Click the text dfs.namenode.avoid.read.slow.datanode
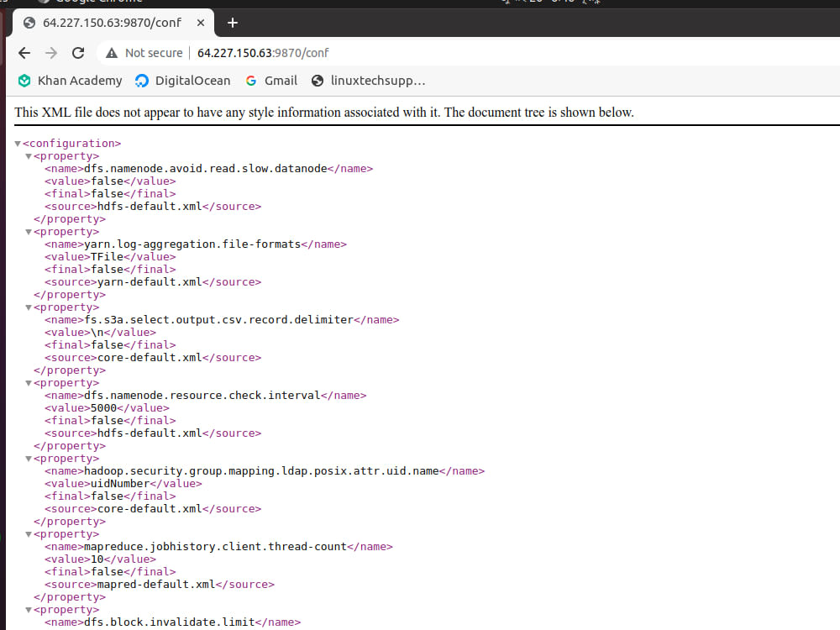The image size is (840, 630). [206, 169]
